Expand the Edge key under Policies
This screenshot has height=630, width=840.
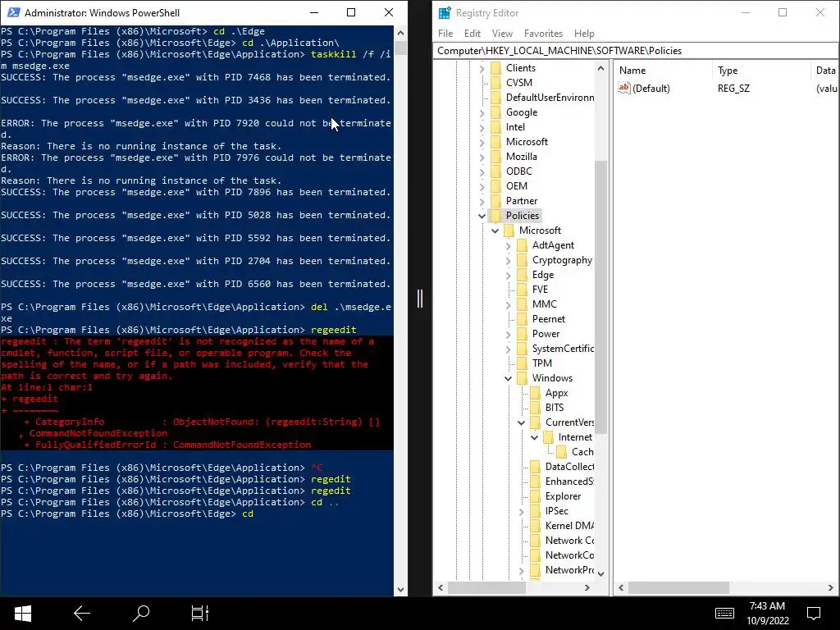508,275
